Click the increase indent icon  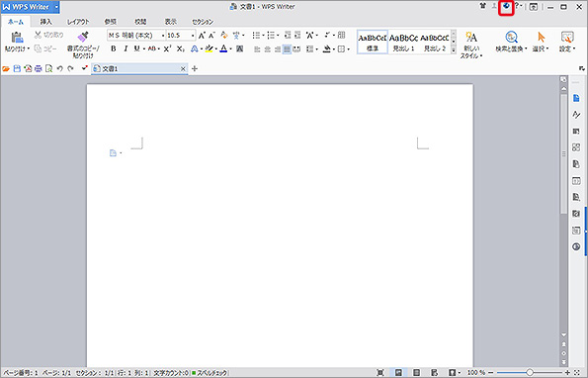tap(297, 36)
